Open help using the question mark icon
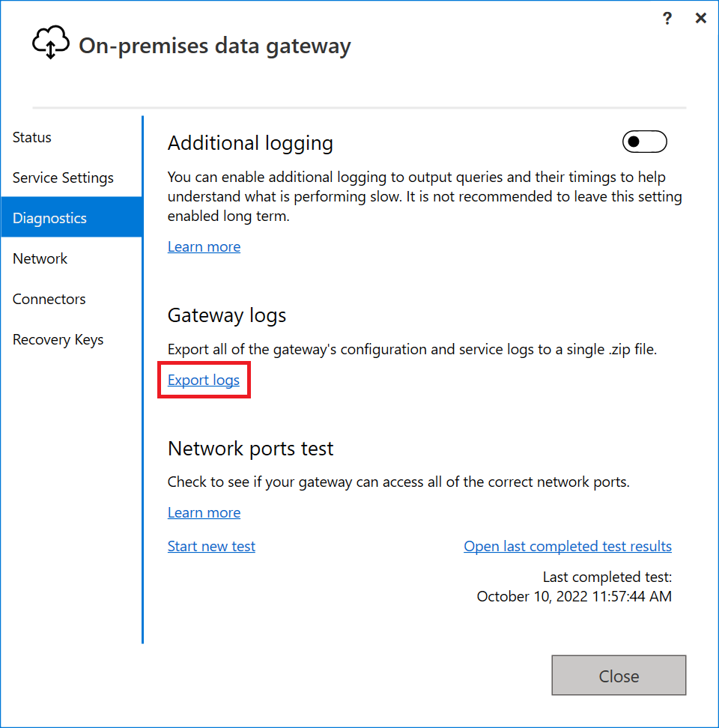The image size is (719, 728). click(667, 18)
